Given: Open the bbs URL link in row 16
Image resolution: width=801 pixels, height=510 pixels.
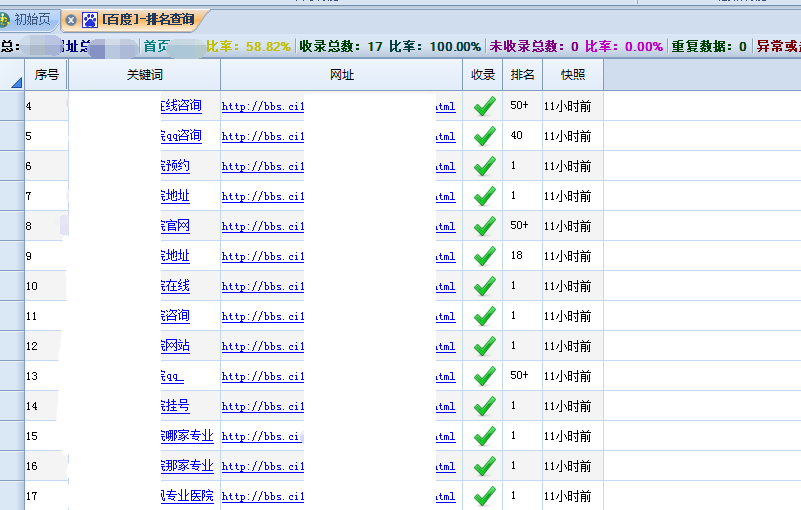Looking at the screenshot, I should click(263, 467).
